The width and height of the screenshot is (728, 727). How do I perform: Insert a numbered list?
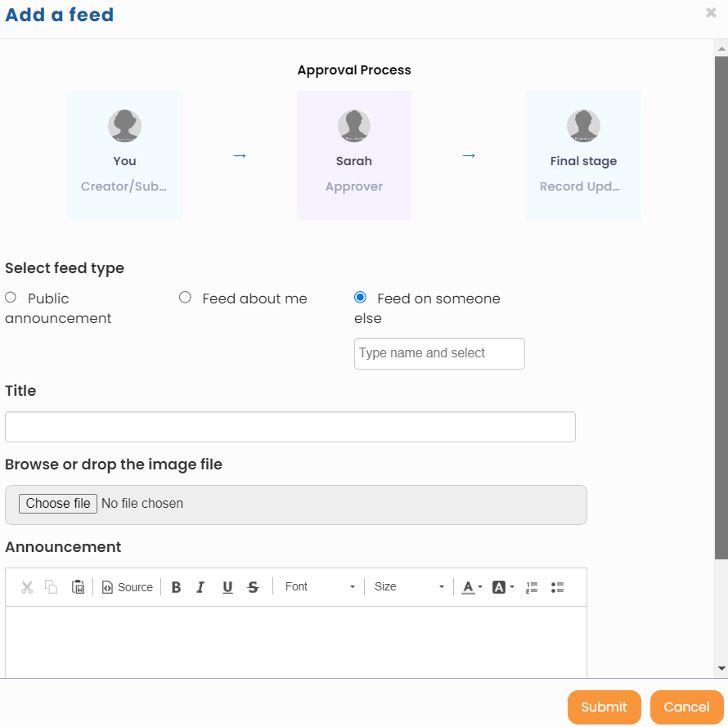click(x=532, y=586)
